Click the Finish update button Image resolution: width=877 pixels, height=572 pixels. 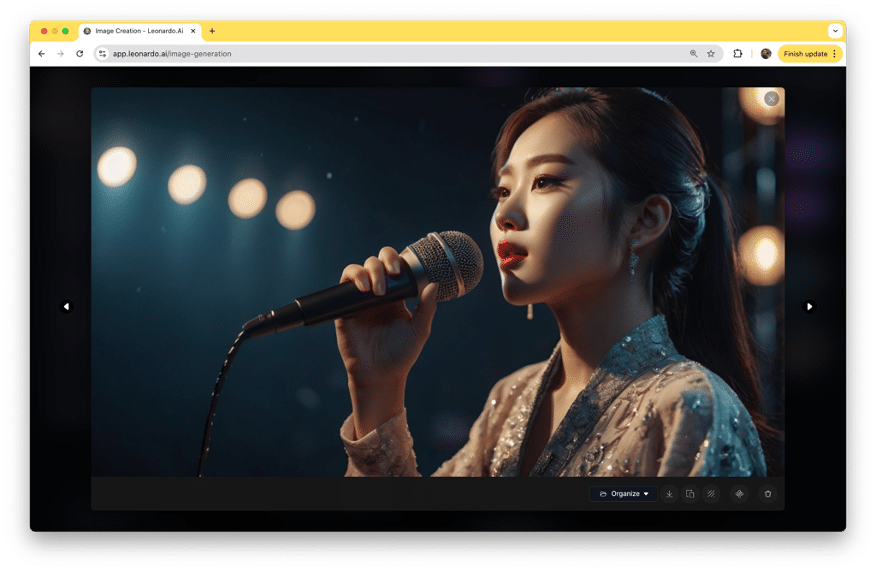click(810, 54)
